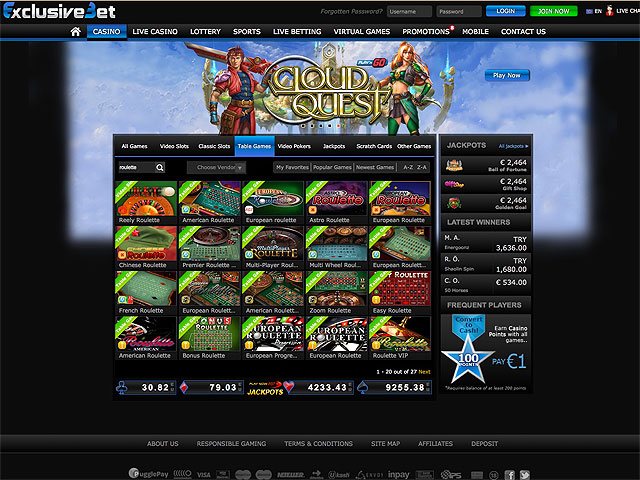Click the Convert to Cash ribbon
The height and width of the screenshot is (480, 640).
[469, 325]
